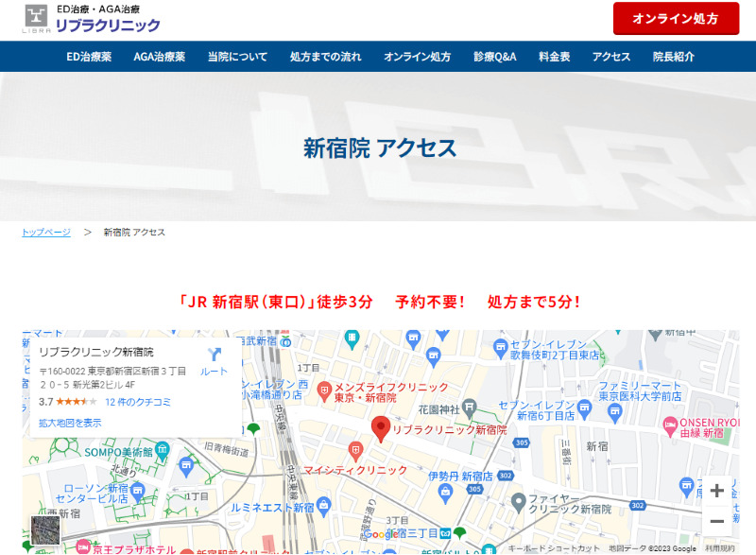Screen dimensions: 756x555
Task: Zoom out the map with the minus button
Action: point(717,521)
